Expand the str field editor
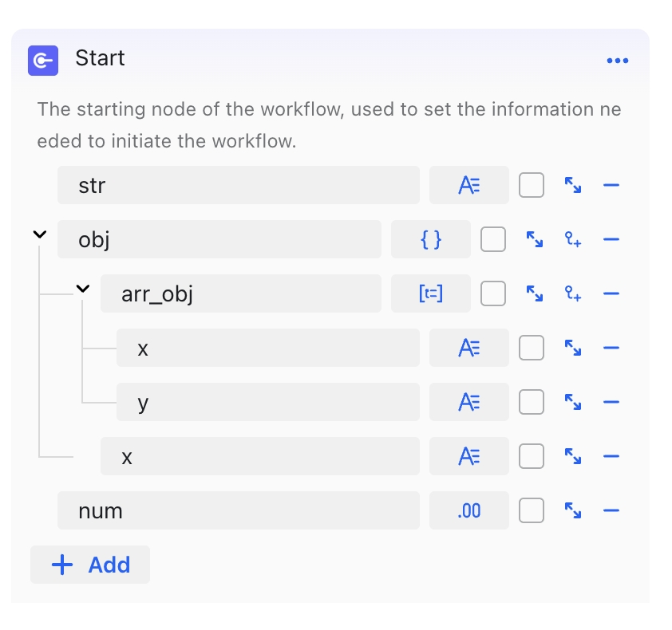This screenshot has height=630, width=672. coord(572,186)
